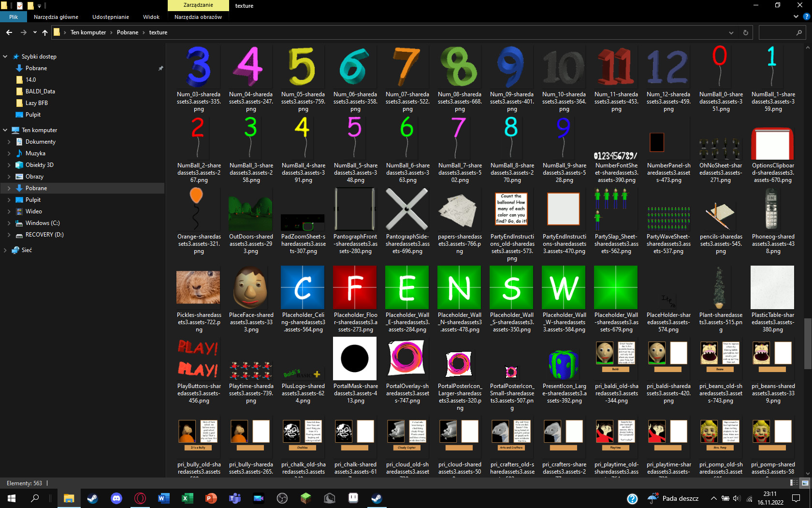Click the properties icon on the quick access toolbar
The height and width of the screenshot is (508, 812).
pos(20,5)
